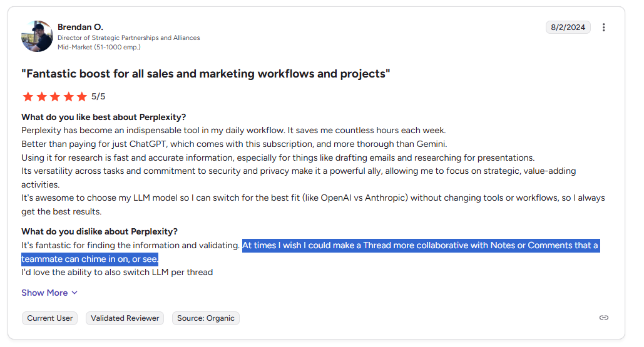Viewport: 644px width, 347px height.
Task: Click the fifth rating star
Action: coord(82,97)
